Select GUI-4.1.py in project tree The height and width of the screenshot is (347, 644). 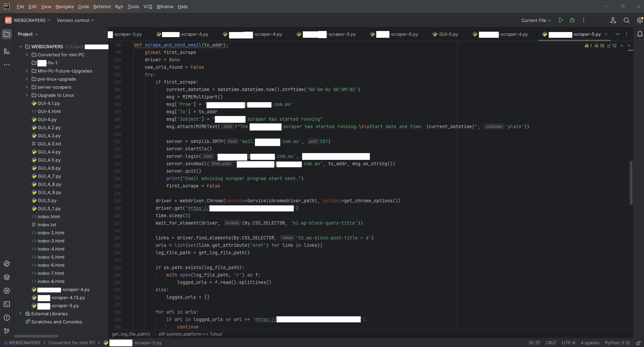coord(49,103)
